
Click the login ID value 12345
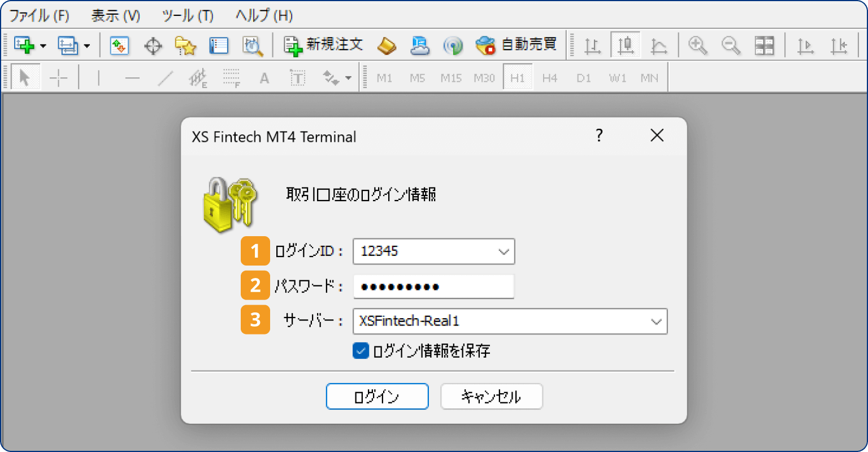[x=380, y=251]
